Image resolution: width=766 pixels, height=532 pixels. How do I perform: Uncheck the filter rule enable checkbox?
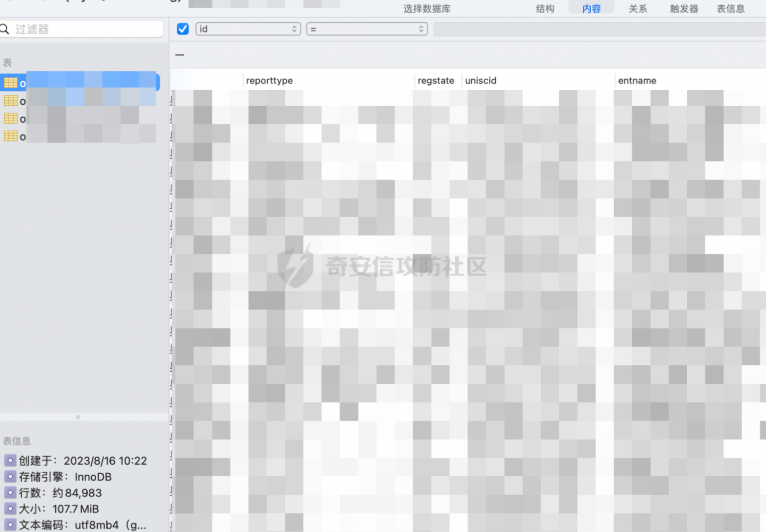182,29
